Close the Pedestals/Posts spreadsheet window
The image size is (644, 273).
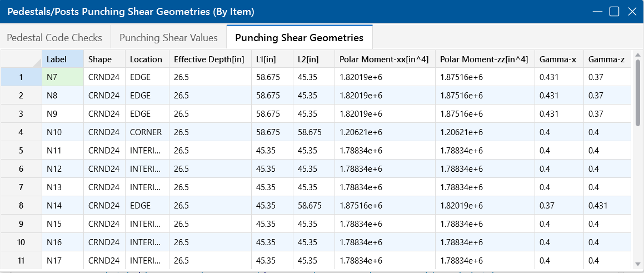pyautogui.click(x=632, y=12)
